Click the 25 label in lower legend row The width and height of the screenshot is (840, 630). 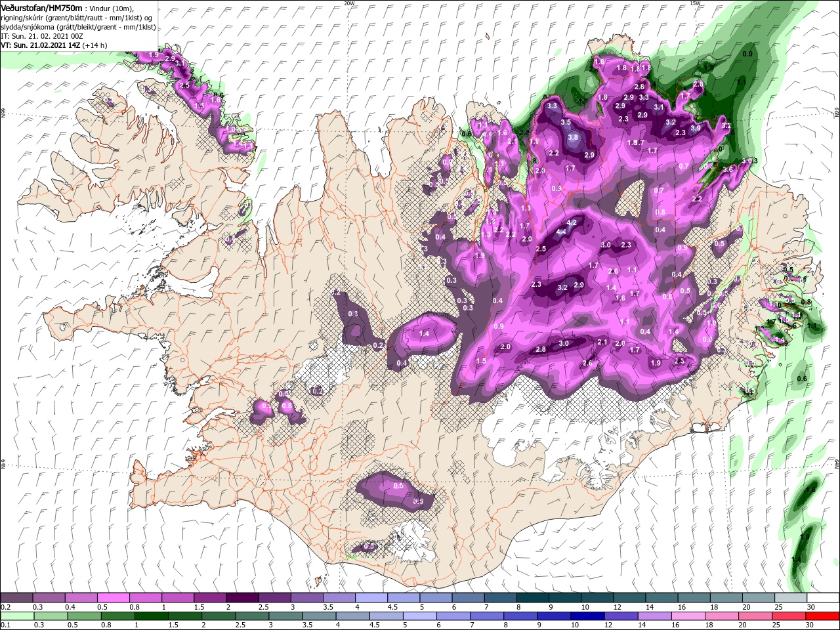pos(776,625)
